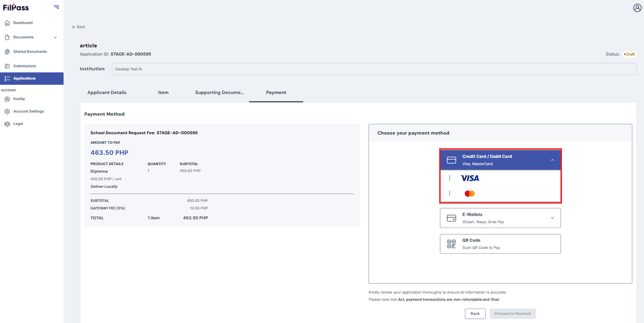The height and width of the screenshot is (323, 644).
Task: Click the article application title
Action: (x=89, y=46)
